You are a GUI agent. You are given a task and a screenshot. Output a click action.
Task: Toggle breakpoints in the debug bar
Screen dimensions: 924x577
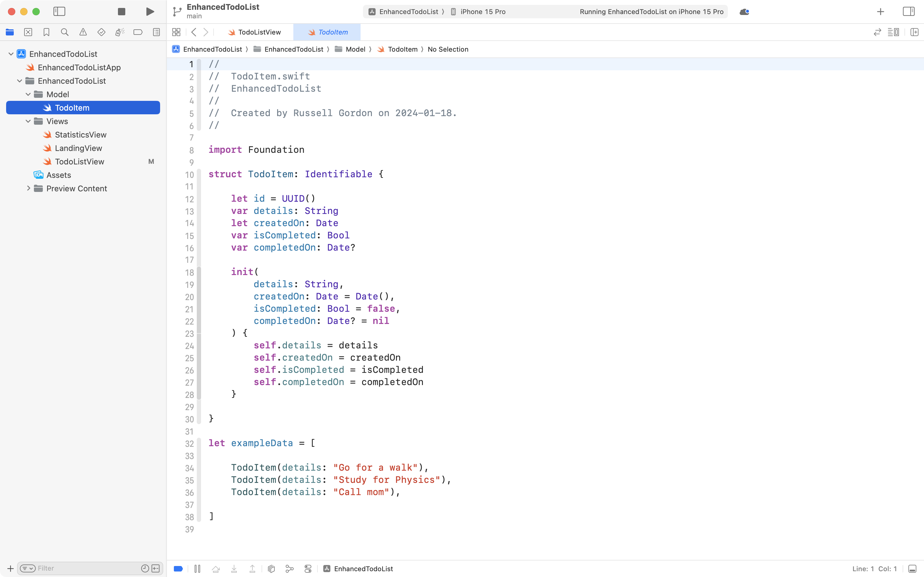(x=178, y=569)
